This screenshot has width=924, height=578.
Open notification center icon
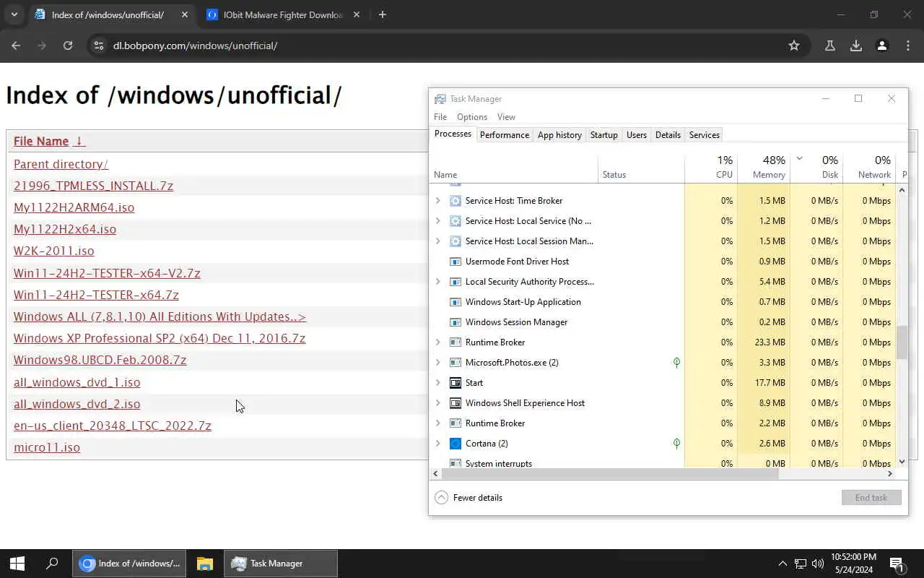[897, 564]
